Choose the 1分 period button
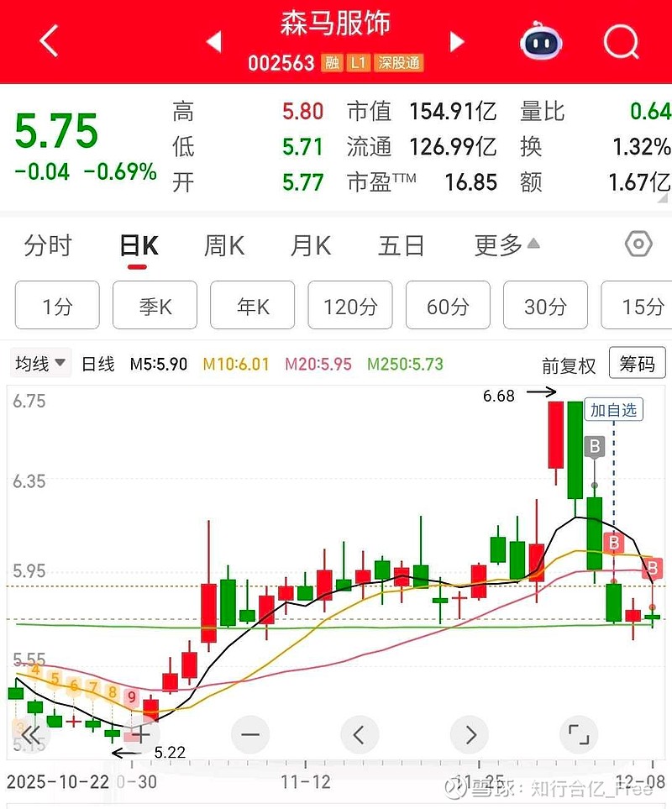This screenshot has height=809, width=672. tap(57, 306)
